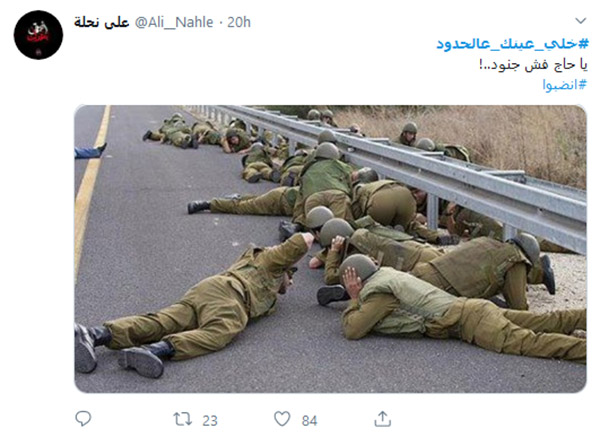Click the black boots in photo foreground
Viewport: 600px width, 437px height.
pos(122,350)
